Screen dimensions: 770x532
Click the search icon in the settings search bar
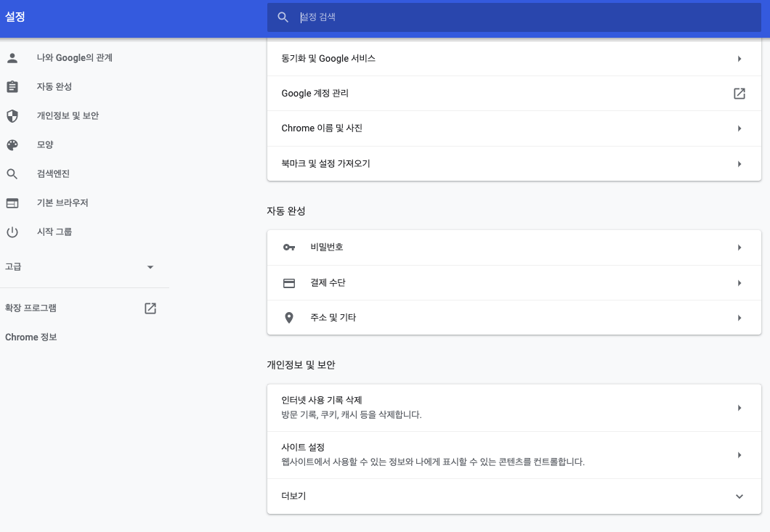pos(283,17)
